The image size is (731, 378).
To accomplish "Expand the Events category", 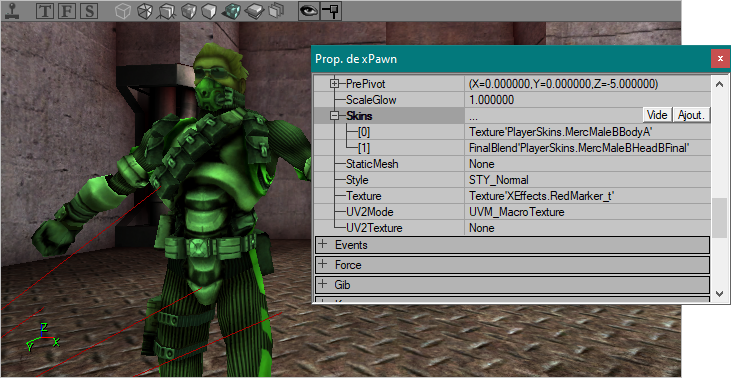I will (x=323, y=245).
